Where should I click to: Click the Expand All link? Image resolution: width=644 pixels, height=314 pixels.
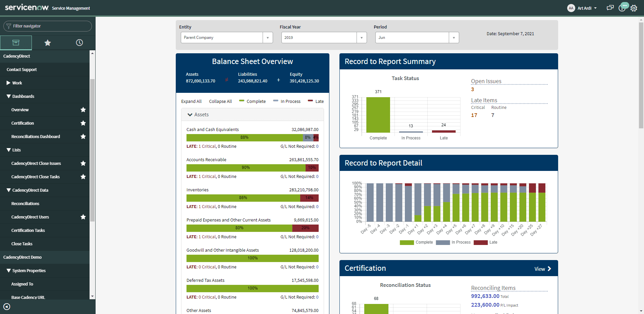tap(191, 101)
